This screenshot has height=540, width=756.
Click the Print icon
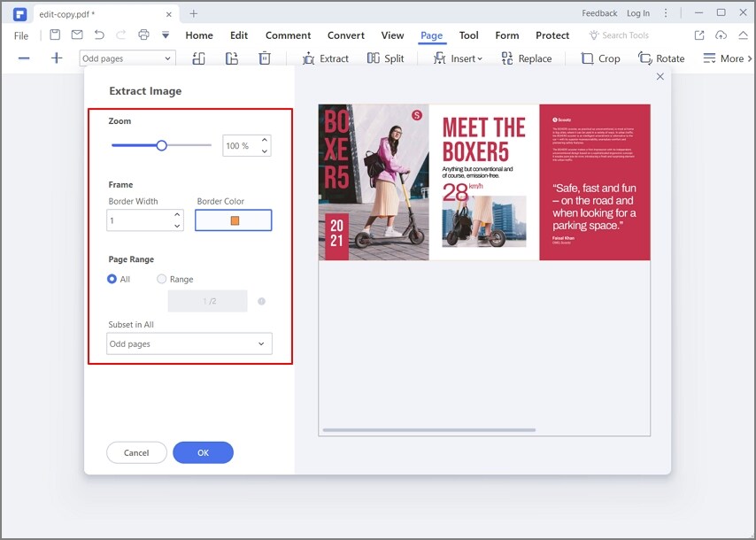pos(143,35)
